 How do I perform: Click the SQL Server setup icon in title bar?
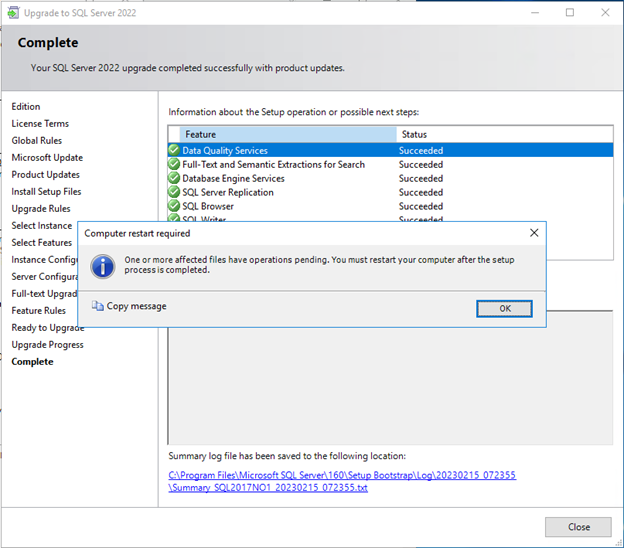pos(12,13)
